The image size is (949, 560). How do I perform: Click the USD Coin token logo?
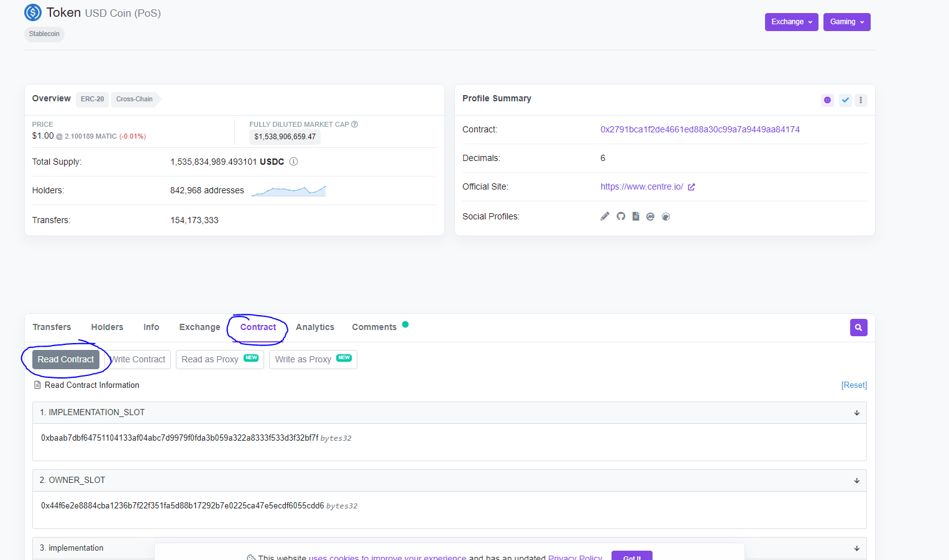click(33, 12)
